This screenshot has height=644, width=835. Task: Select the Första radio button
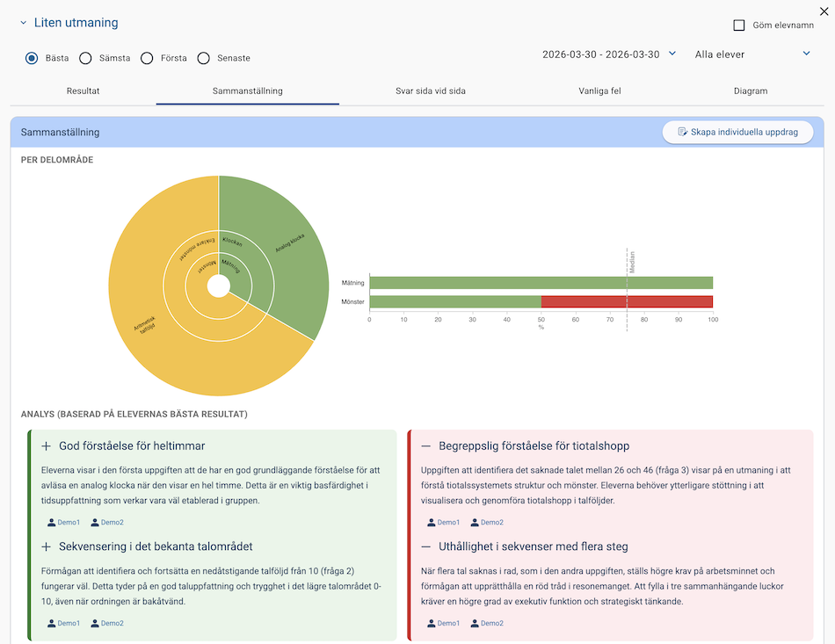tap(147, 58)
